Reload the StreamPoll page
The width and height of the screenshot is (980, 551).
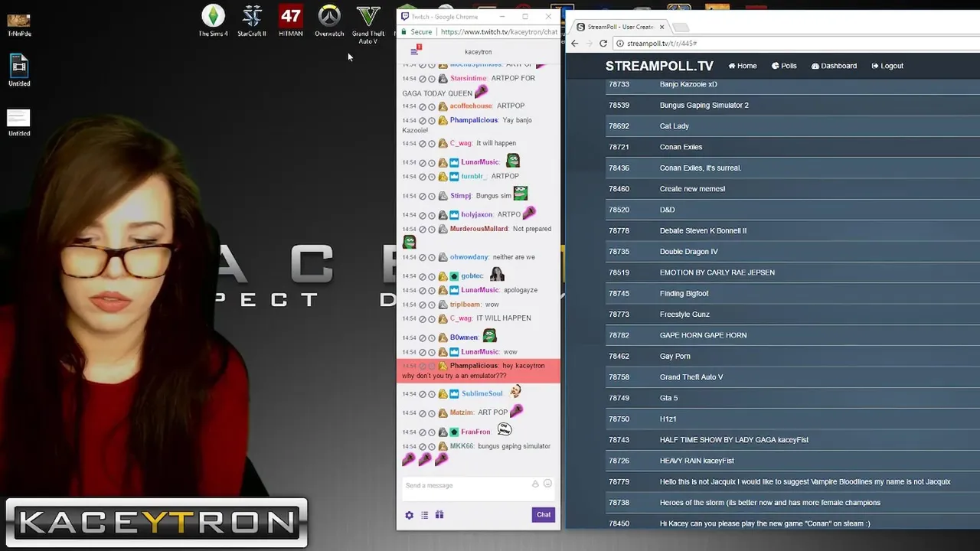pos(603,44)
